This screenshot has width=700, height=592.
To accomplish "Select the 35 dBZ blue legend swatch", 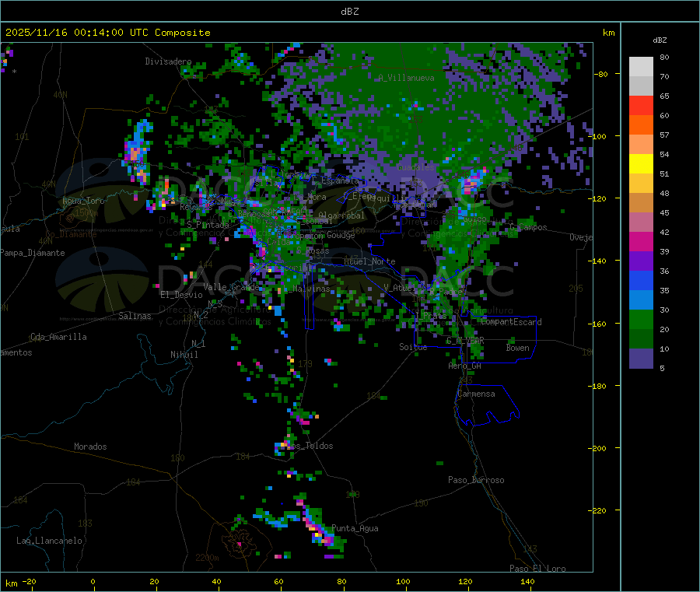I will [641, 300].
